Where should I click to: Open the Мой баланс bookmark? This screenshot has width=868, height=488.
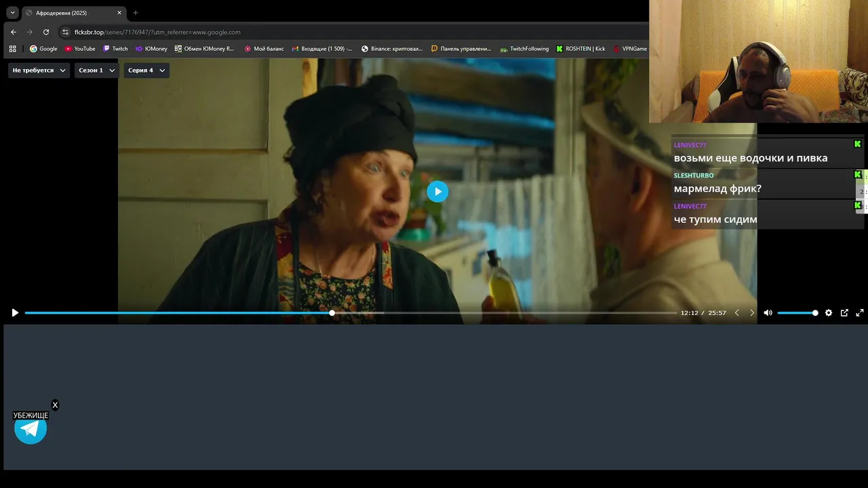tap(264, 49)
